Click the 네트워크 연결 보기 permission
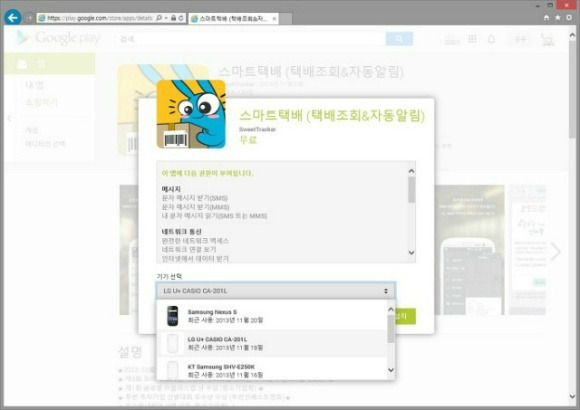This screenshot has height=410, width=580. pyautogui.click(x=189, y=249)
